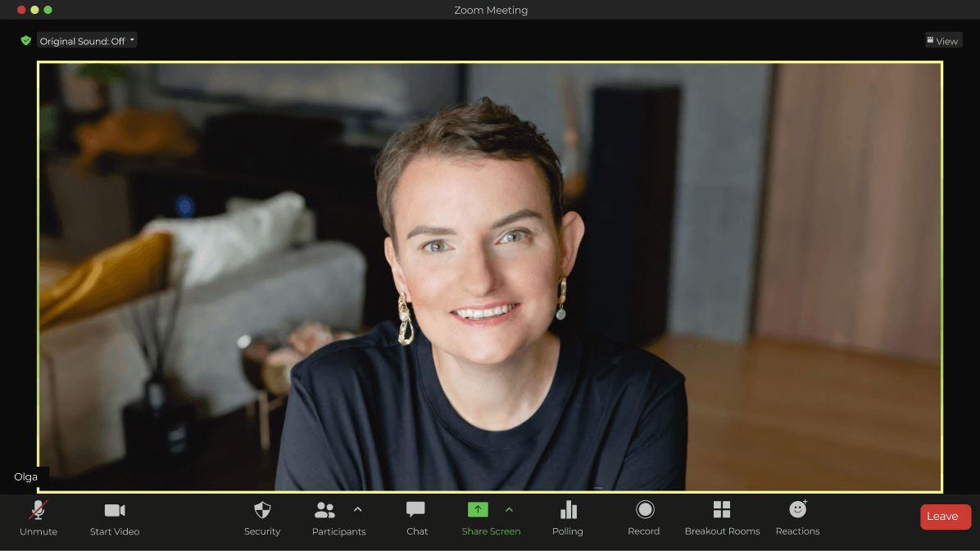Open the Chat bubble icon
This screenshot has width=980, height=551.
click(x=416, y=510)
